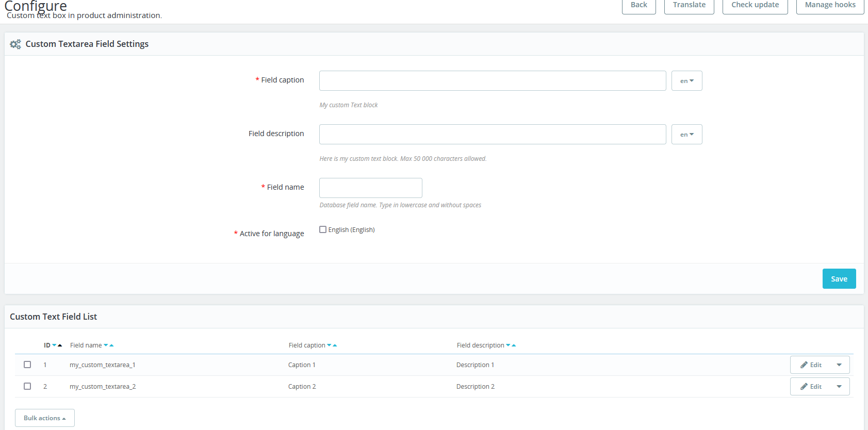Open Manage hooks
This screenshot has width=868, height=430.
pos(830,5)
